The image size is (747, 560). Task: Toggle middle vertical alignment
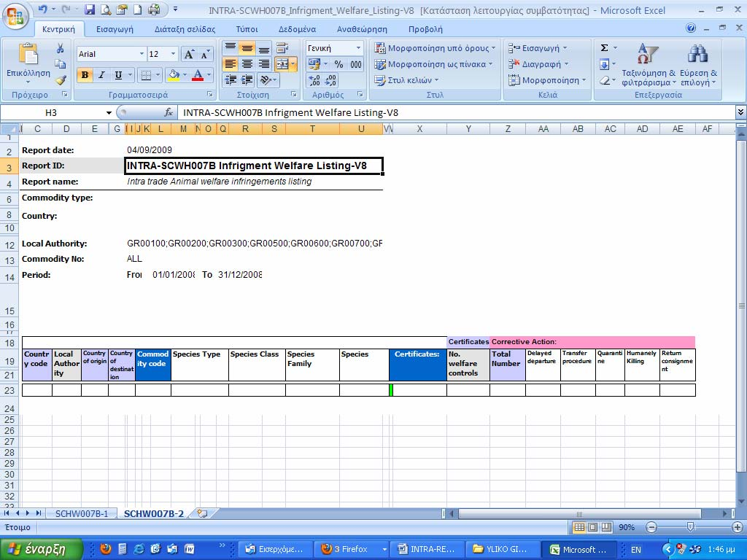(247, 47)
